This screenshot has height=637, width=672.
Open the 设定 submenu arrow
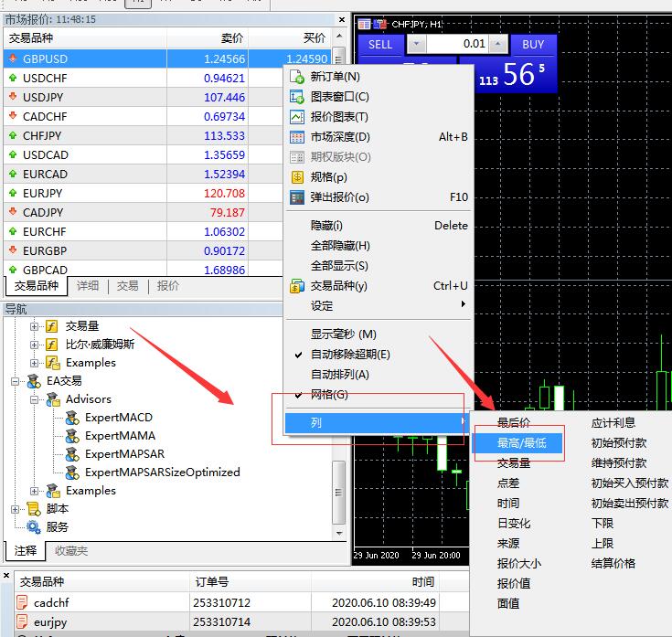[x=463, y=304]
